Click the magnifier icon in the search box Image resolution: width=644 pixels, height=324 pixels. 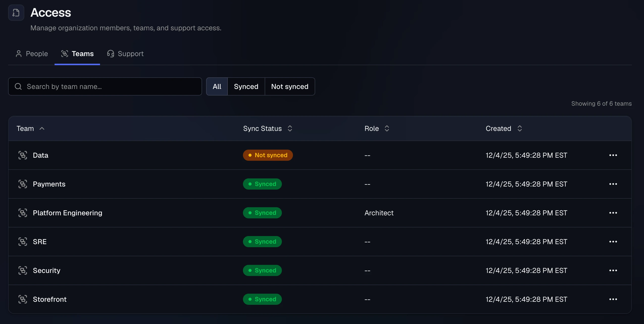point(18,86)
